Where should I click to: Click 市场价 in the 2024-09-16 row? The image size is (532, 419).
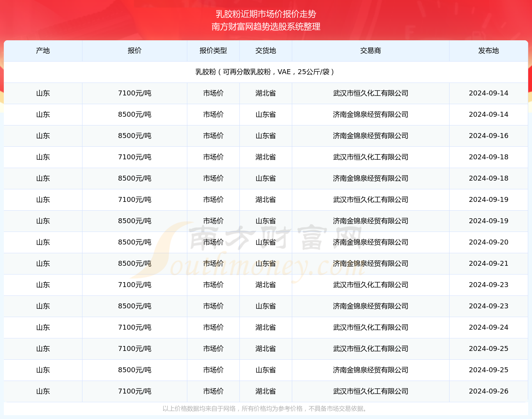pos(213,136)
